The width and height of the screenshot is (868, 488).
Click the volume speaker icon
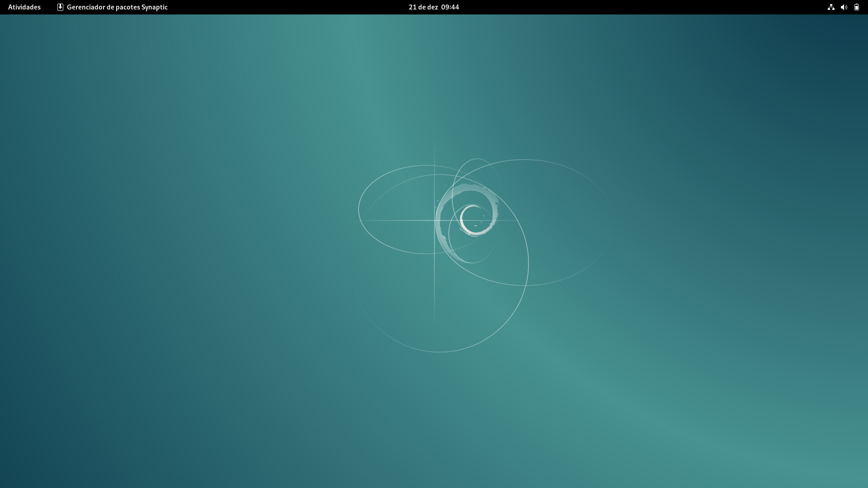pyautogui.click(x=844, y=7)
